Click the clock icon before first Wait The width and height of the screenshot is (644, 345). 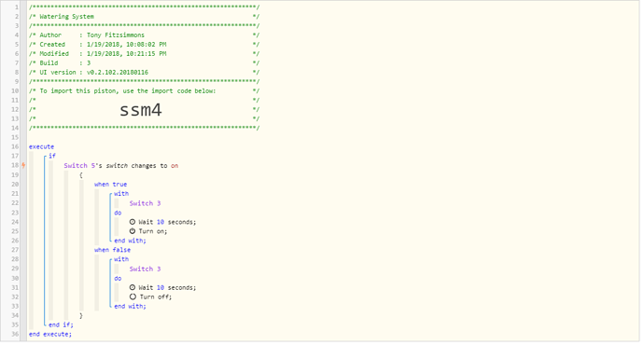[133, 222]
